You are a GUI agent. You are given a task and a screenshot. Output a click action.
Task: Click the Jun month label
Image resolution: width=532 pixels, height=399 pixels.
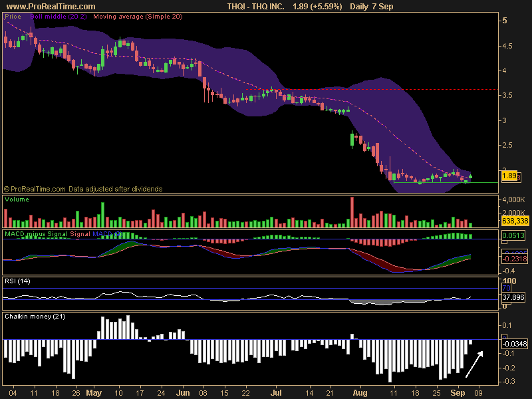(x=183, y=393)
